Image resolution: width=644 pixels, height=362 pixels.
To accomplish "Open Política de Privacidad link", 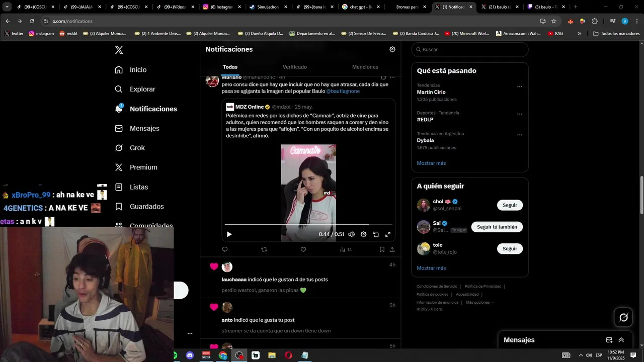I will coord(483,287).
